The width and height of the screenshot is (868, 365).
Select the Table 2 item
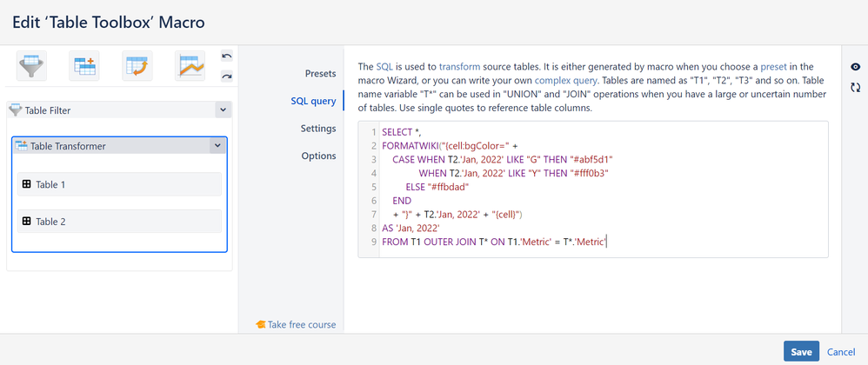tap(120, 222)
